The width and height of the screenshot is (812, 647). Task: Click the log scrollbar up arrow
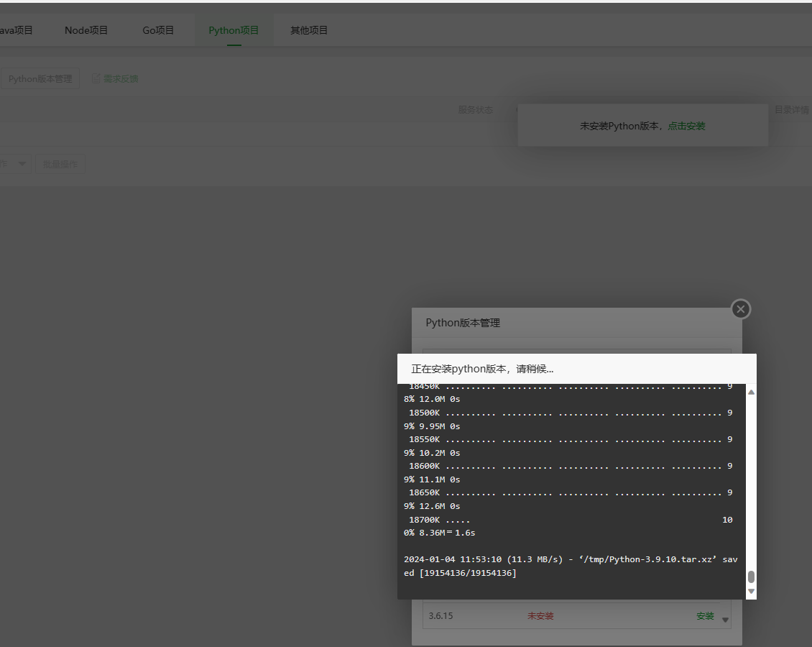tap(751, 392)
